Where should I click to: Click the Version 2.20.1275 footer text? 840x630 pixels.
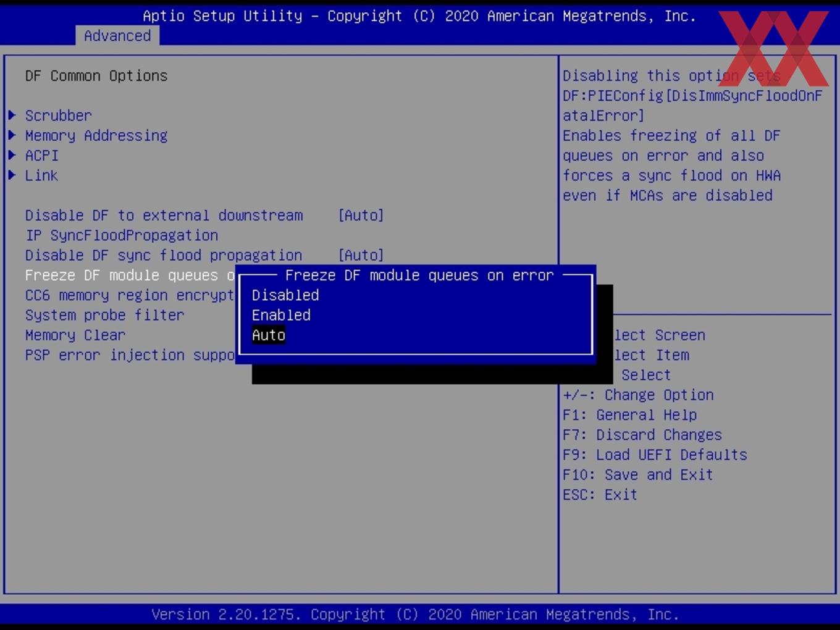pyautogui.click(x=415, y=615)
